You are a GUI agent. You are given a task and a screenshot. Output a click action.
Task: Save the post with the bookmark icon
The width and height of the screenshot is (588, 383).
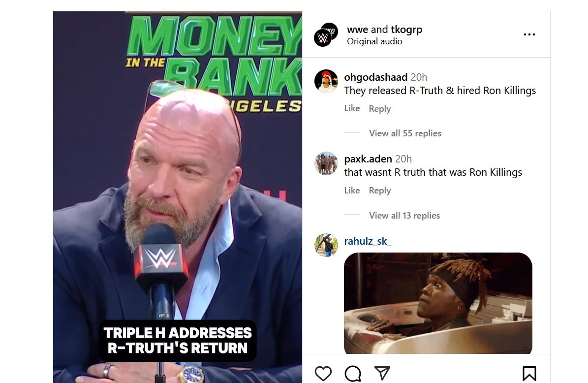529,373
